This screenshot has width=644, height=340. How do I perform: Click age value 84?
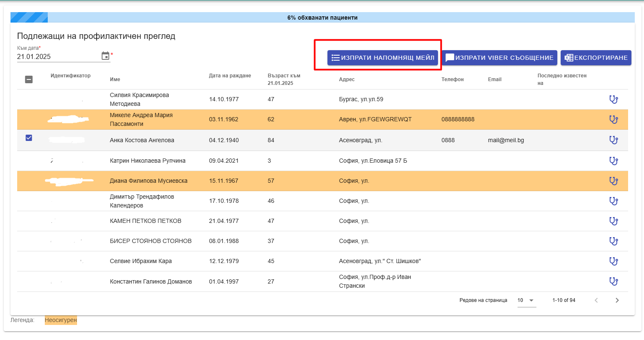(x=271, y=140)
